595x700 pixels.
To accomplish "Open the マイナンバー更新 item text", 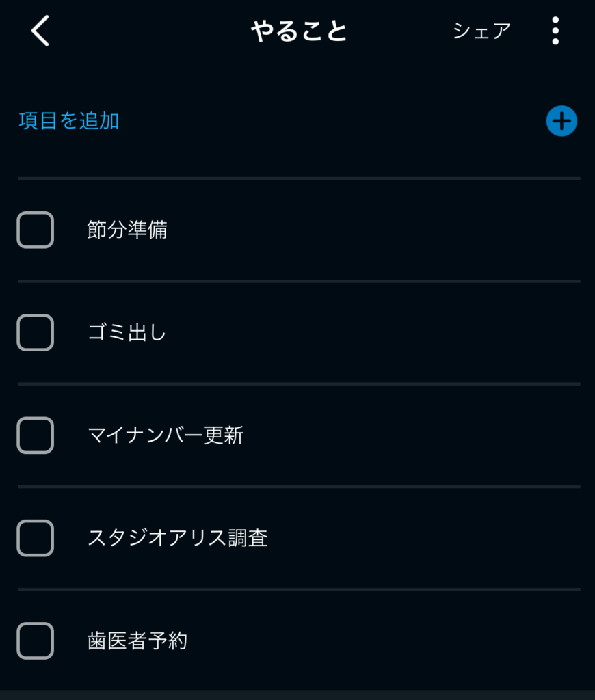I will pos(166,435).
